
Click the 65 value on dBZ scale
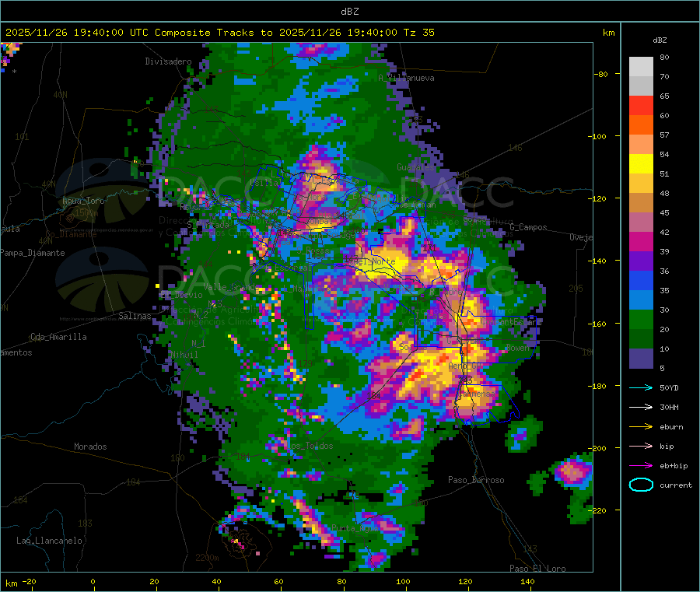pyautogui.click(x=664, y=96)
